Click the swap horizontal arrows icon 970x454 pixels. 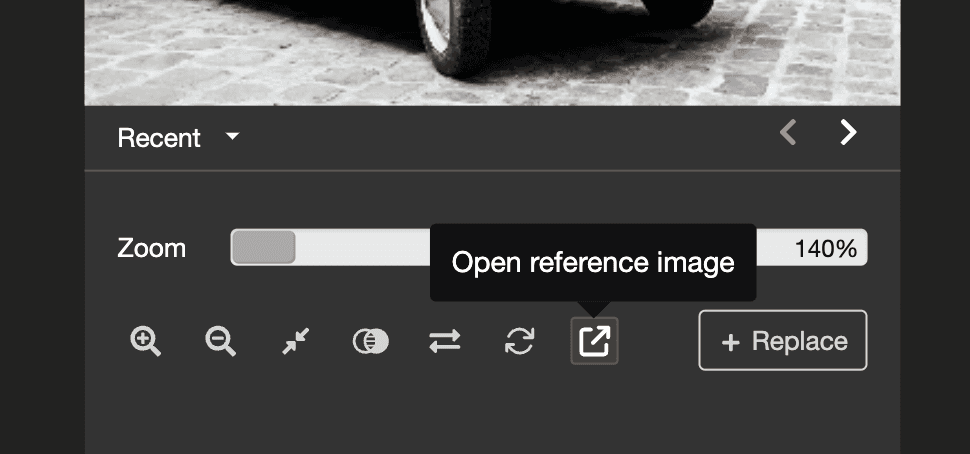[x=445, y=341]
